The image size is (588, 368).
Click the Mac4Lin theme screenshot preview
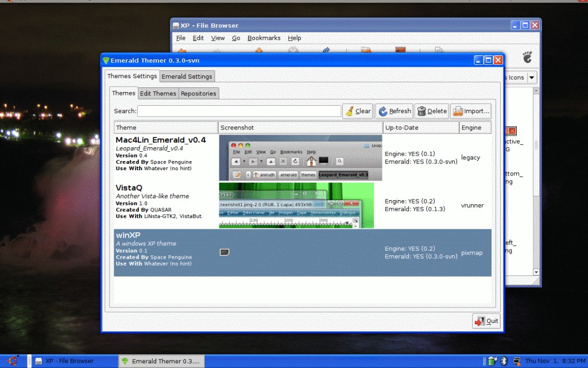point(300,158)
